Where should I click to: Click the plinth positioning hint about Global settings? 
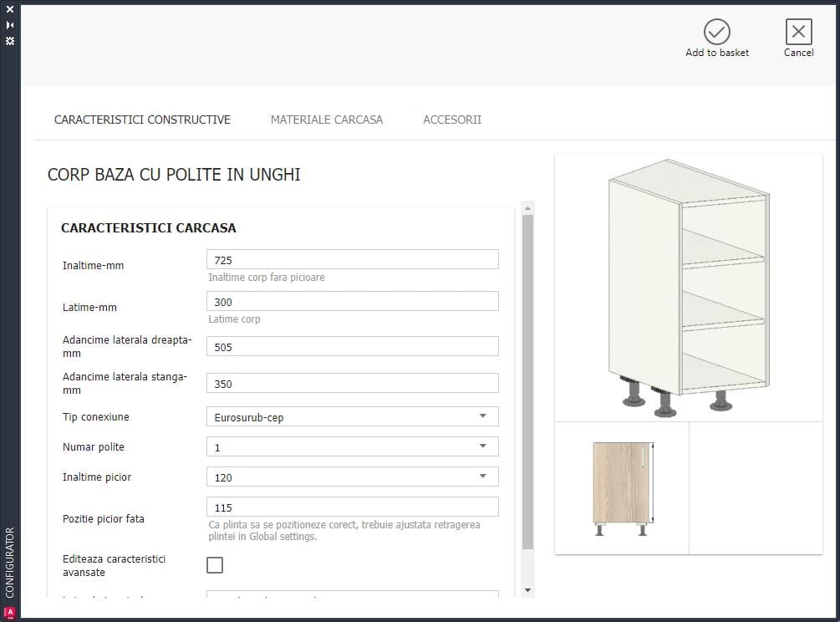[344, 530]
